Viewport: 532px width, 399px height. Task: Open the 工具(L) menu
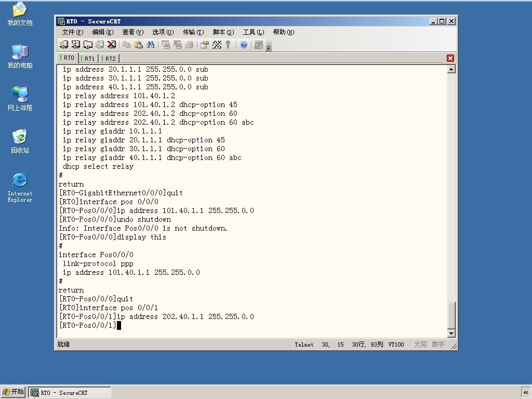point(254,32)
